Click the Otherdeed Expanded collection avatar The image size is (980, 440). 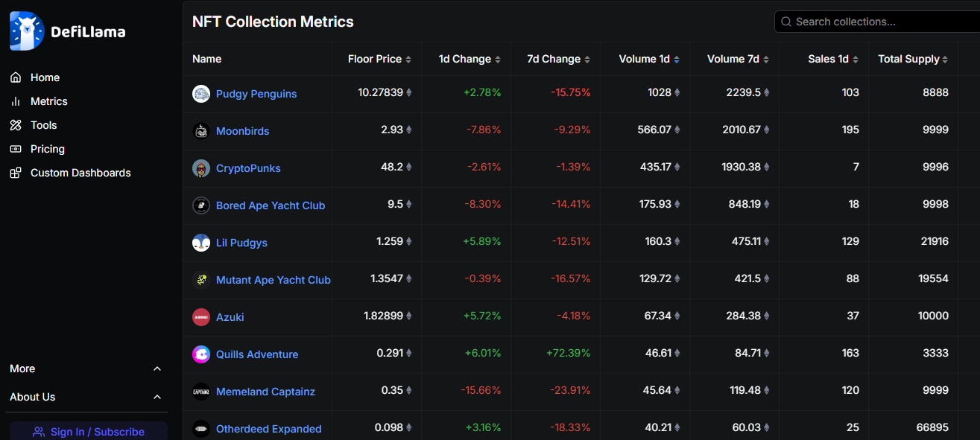point(201,429)
